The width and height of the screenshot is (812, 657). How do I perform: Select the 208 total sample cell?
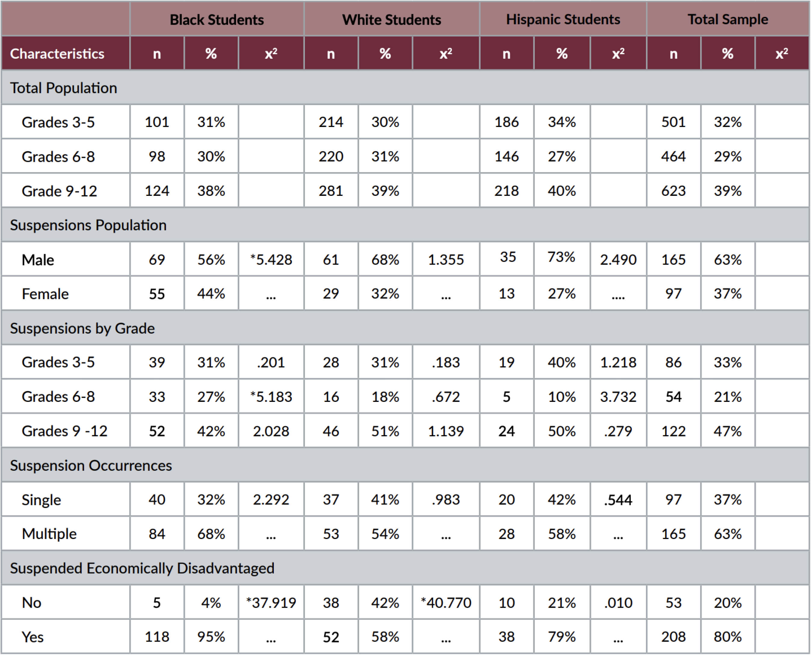pyautogui.click(x=674, y=637)
